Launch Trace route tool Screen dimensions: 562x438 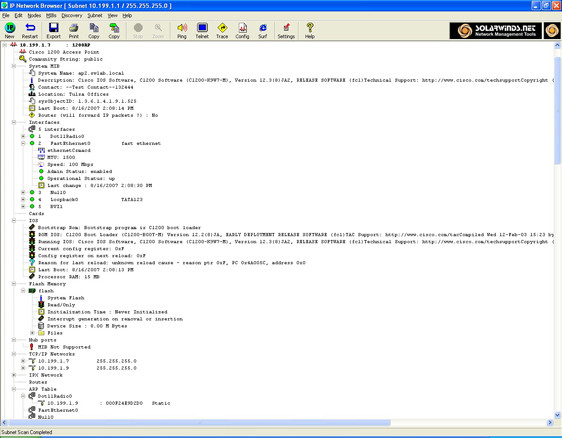pyautogui.click(x=222, y=30)
